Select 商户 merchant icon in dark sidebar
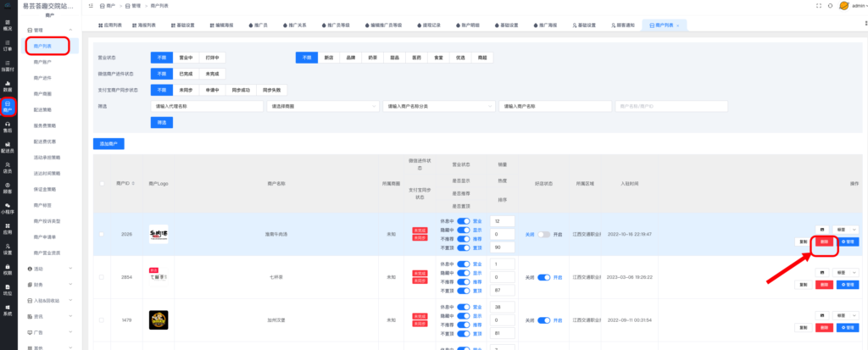This screenshot has height=350, width=868. (x=8, y=106)
